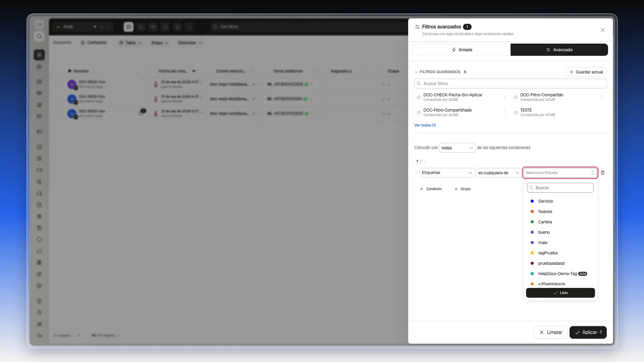The height and width of the screenshot is (362, 644).
Task: Star the TESTE saved filter
Action: pos(516,113)
